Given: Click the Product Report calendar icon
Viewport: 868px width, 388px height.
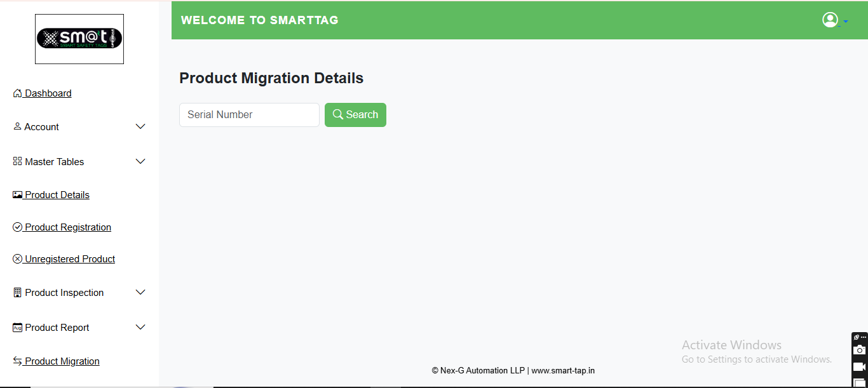Looking at the screenshot, I should 17,328.
